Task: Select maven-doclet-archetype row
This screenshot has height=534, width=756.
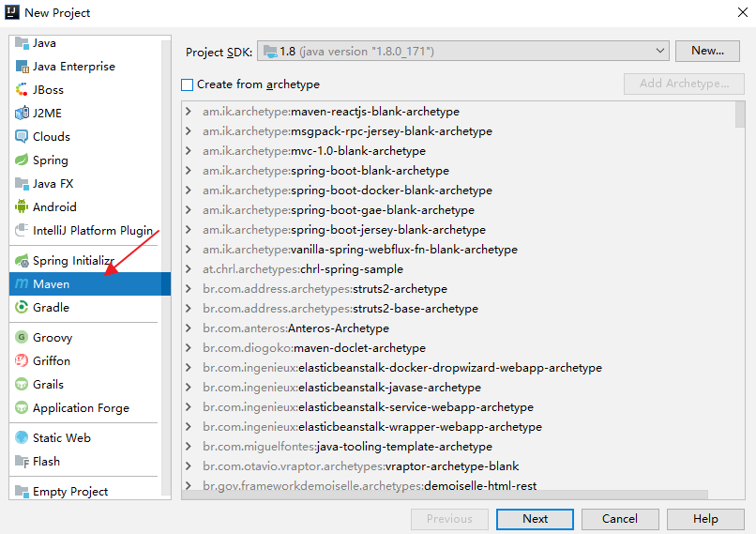Action: point(314,348)
